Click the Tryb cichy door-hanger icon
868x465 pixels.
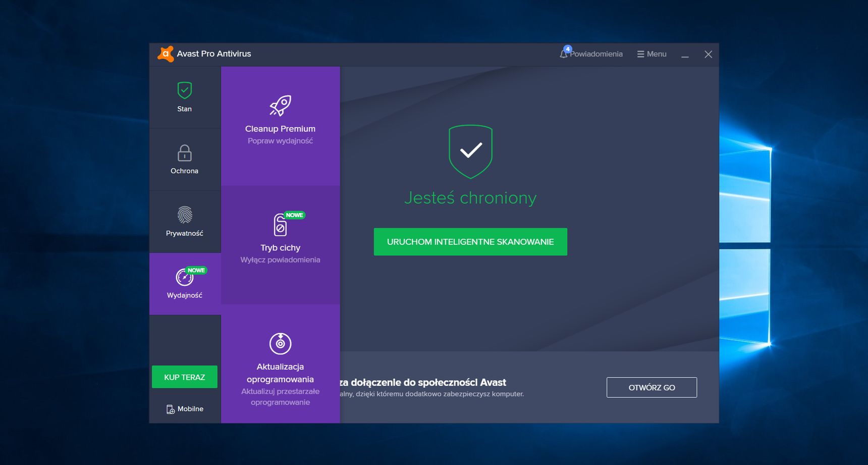click(x=280, y=225)
